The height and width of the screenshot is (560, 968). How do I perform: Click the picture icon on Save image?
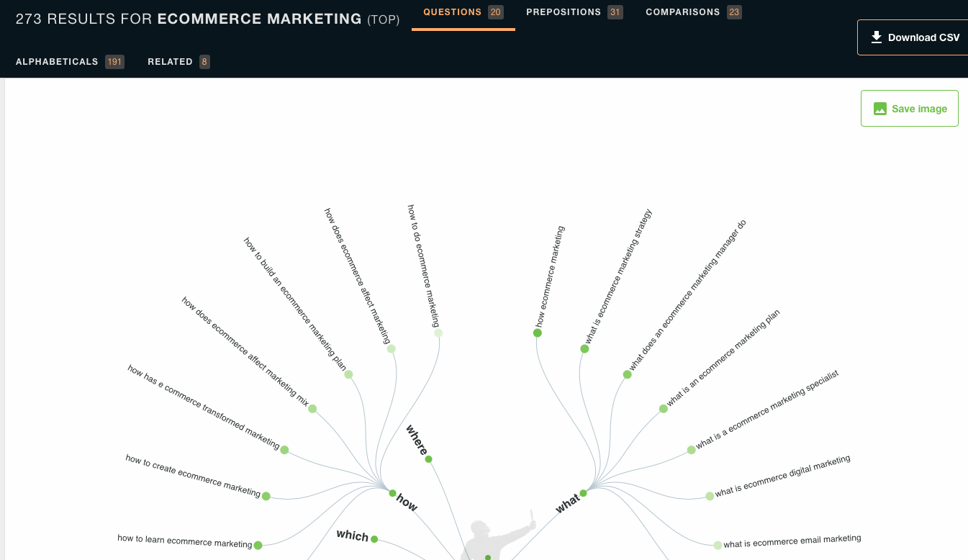[879, 109]
